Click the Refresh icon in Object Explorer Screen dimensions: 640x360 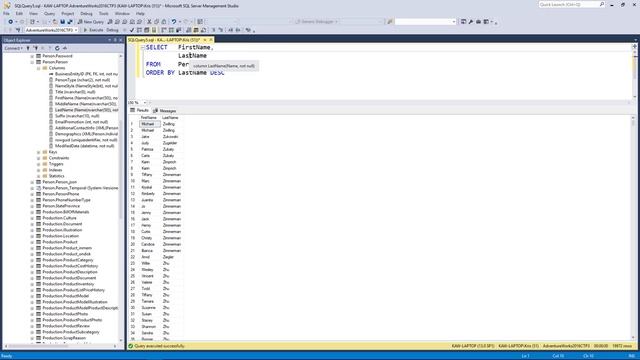point(57,48)
